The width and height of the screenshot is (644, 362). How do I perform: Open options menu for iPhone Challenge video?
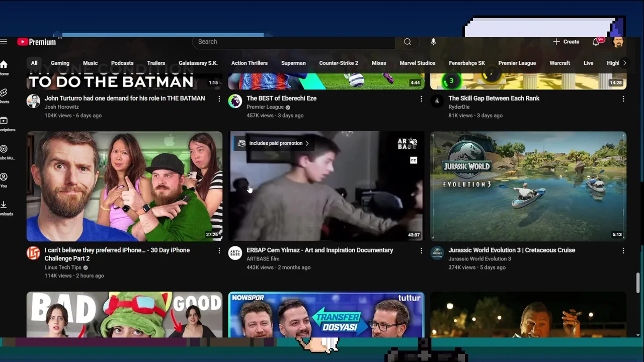(219, 250)
